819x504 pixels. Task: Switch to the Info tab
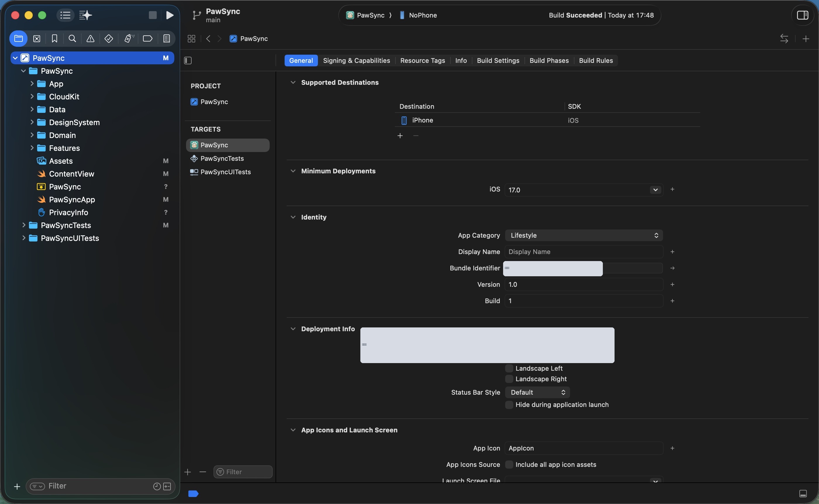click(461, 60)
